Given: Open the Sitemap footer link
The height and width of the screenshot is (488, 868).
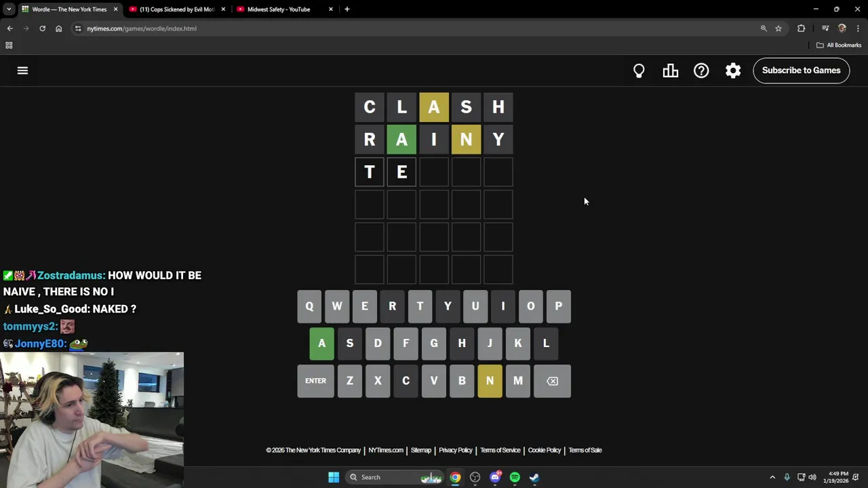Looking at the screenshot, I should coord(420,450).
